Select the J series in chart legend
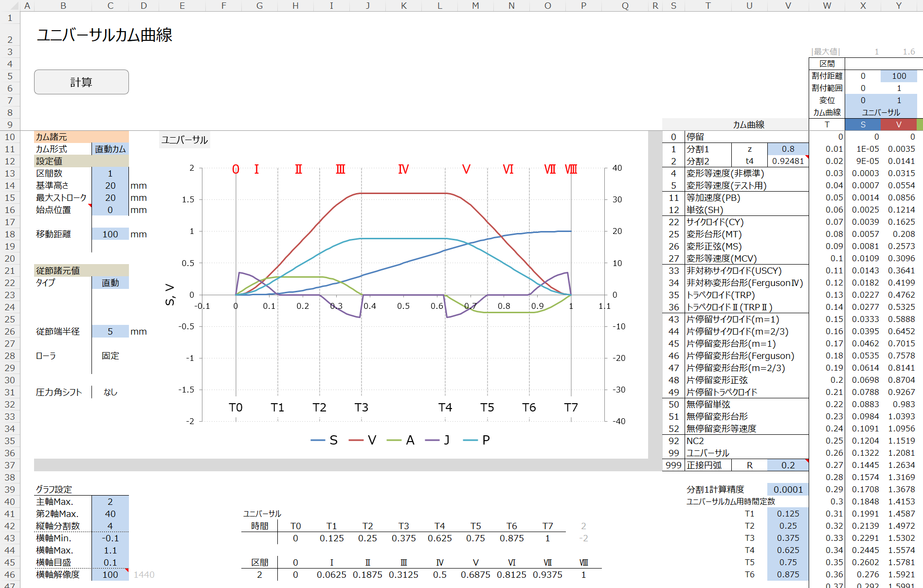This screenshot has height=588, width=923. tap(438, 441)
